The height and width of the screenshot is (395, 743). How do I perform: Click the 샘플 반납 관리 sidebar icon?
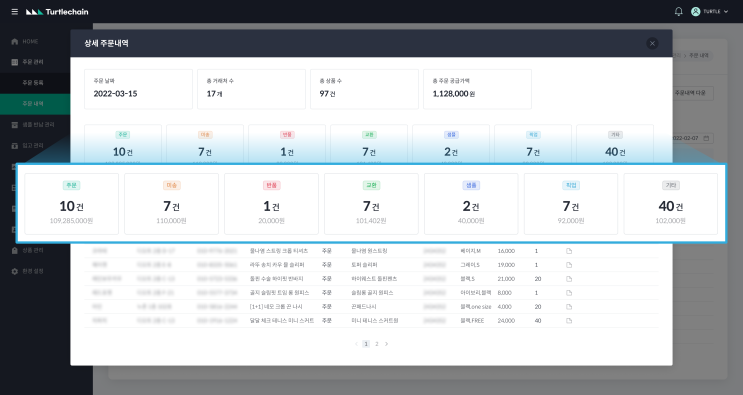click(15, 125)
